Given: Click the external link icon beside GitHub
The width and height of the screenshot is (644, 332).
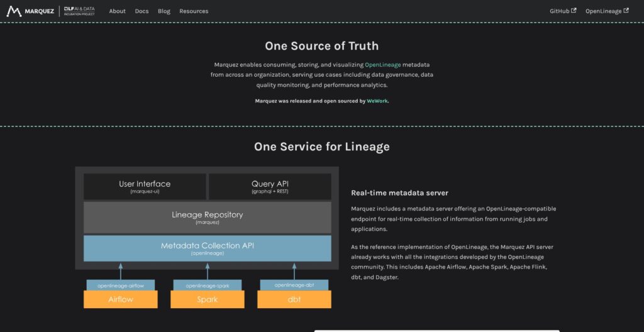Looking at the screenshot, I should tap(574, 11).
